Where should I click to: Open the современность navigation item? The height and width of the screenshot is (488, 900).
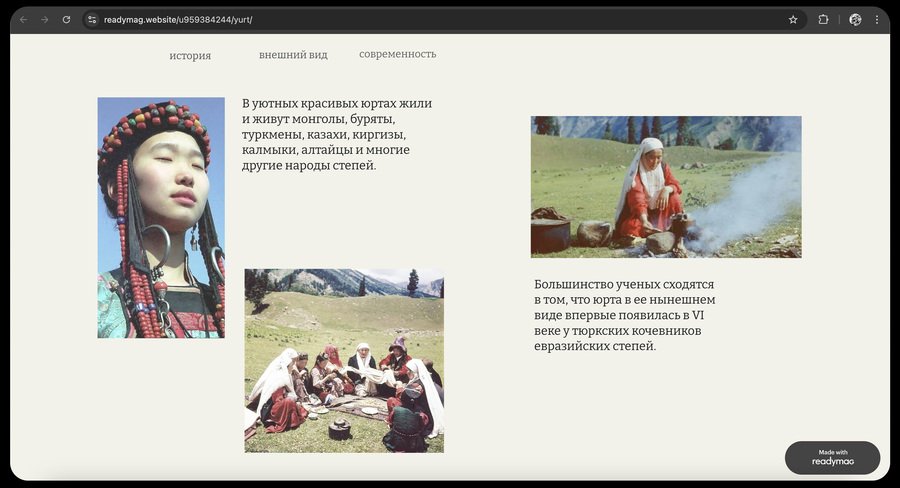tap(398, 54)
